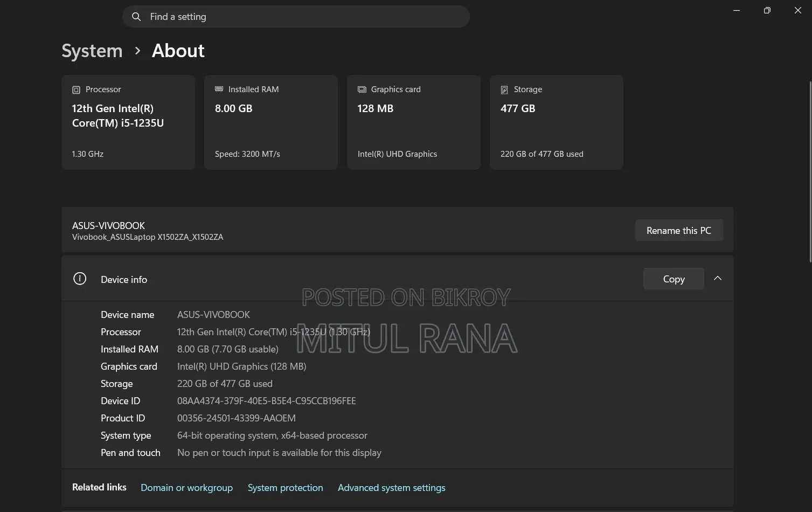
Task: Click the search magnifier icon
Action: click(136, 17)
